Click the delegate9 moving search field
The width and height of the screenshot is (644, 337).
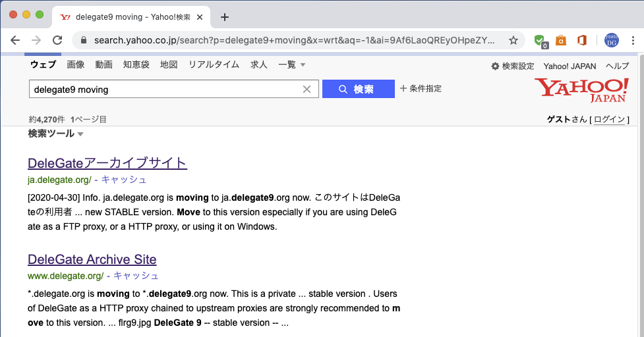pyautogui.click(x=165, y=90)
